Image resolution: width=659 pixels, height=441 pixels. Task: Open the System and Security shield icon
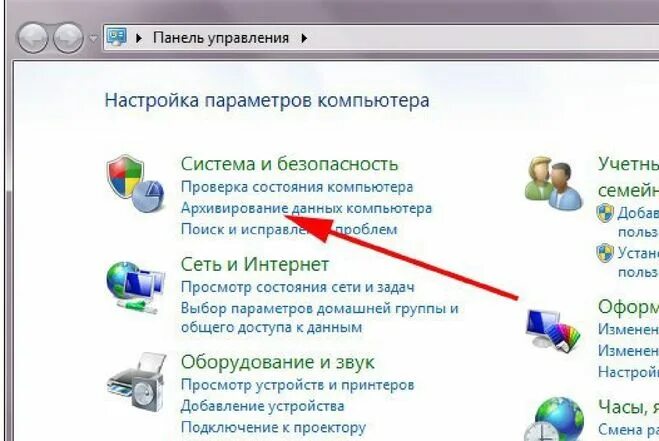click(x=135, y=183)
